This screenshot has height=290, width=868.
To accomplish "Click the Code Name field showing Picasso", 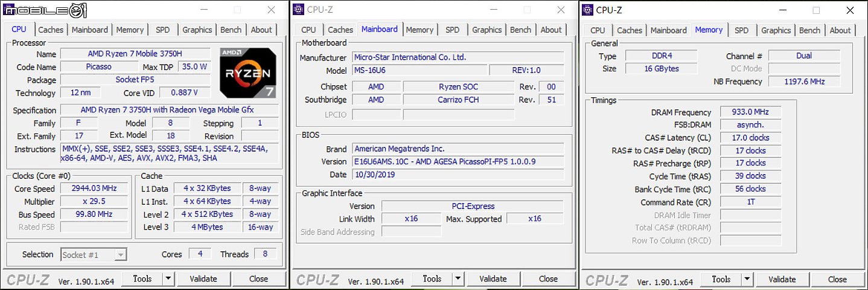I will click(98, 66).
